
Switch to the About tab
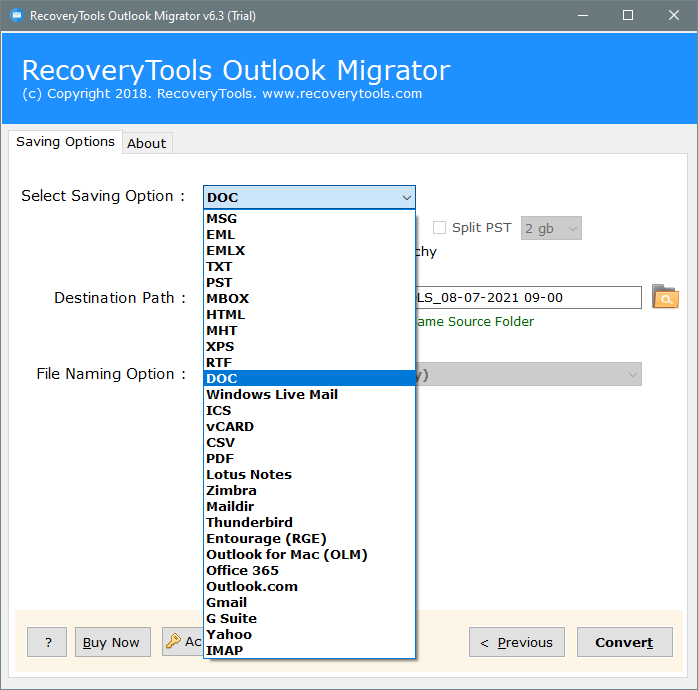(x=147, y=143)
